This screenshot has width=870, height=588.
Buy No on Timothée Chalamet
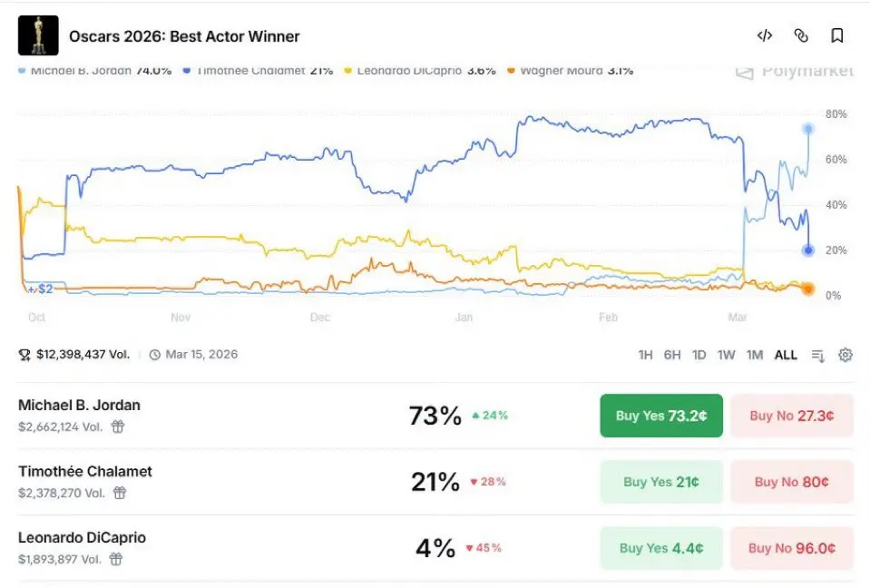(x=791, y=482)
